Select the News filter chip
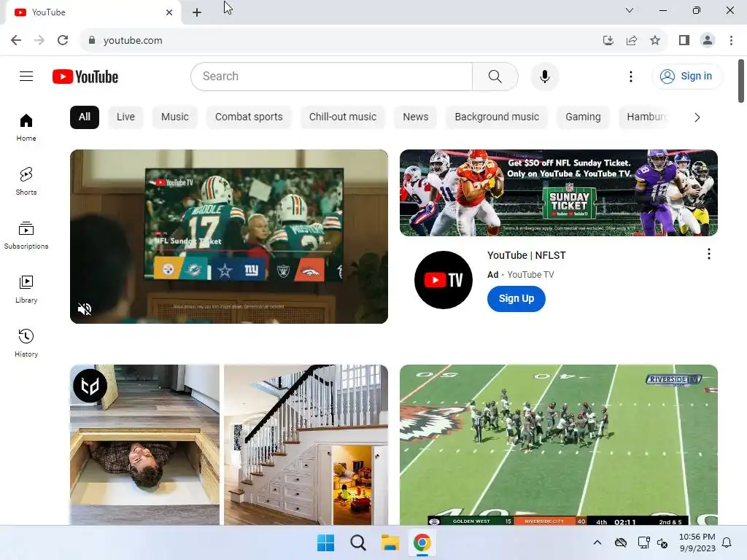Viewport: 747px width, 560px height. 415,117
